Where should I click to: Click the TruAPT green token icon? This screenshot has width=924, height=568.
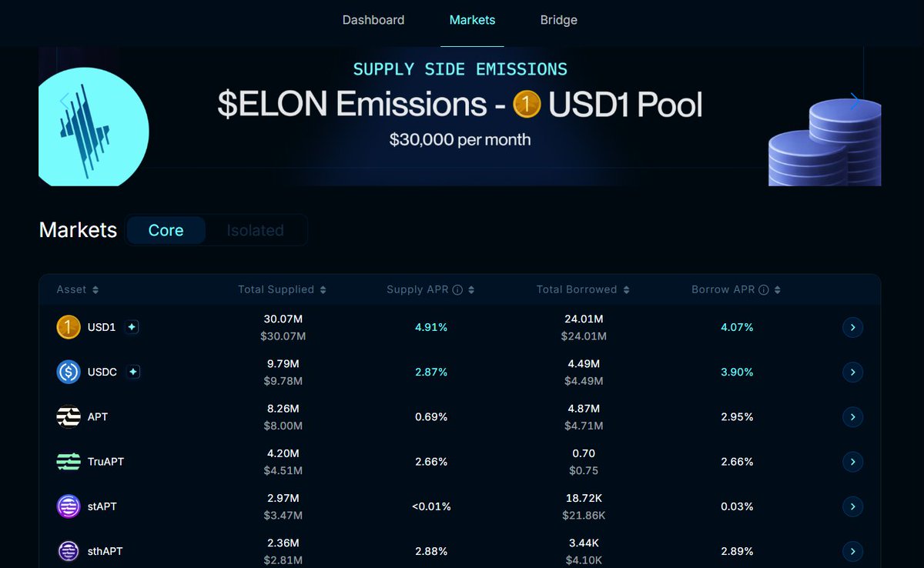pyautogui.click(x=69, y=462)
